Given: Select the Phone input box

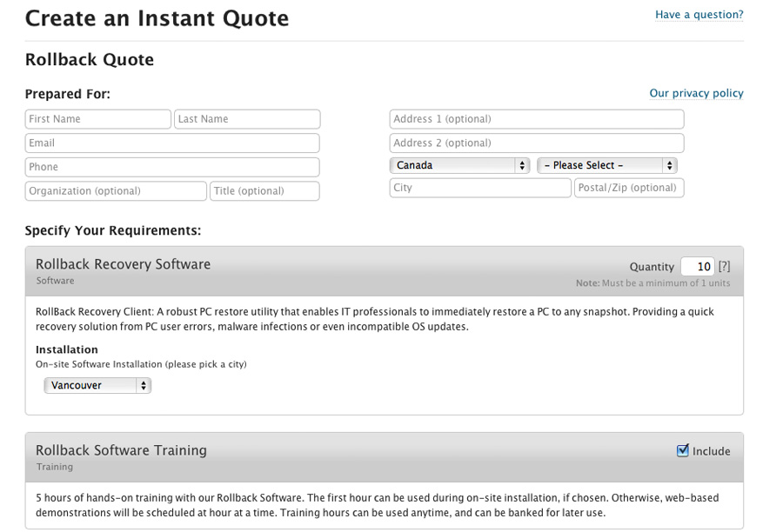Looking at the screenshot, I should (172, 167).
